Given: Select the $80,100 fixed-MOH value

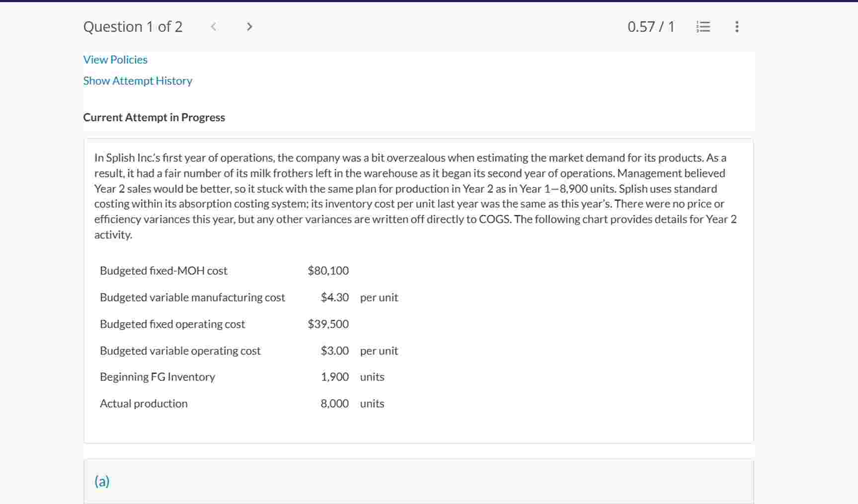Looking at the screenshot, I should tap(328, 271).
